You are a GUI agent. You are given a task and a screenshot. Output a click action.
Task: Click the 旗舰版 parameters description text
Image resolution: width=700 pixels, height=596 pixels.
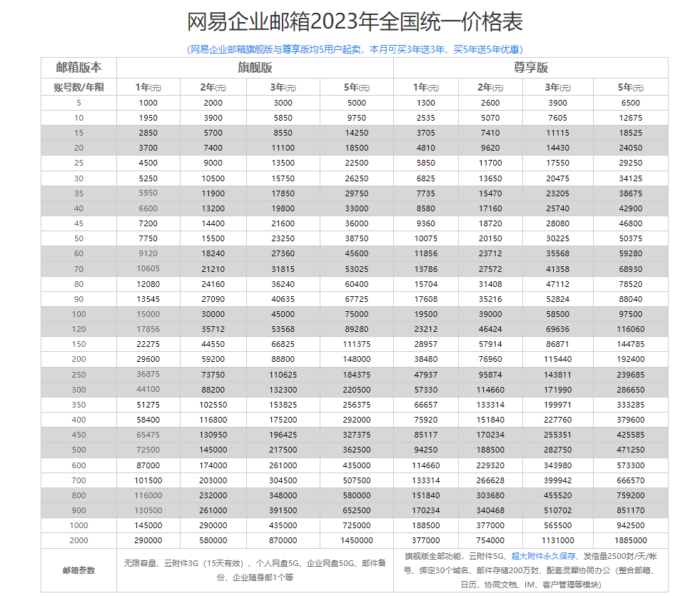[255, 570]
